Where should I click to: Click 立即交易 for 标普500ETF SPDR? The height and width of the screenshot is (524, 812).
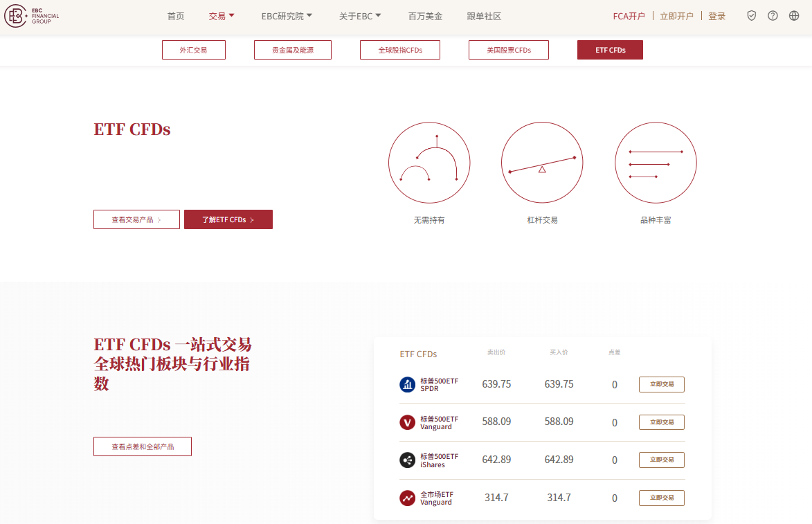(661, 384)
